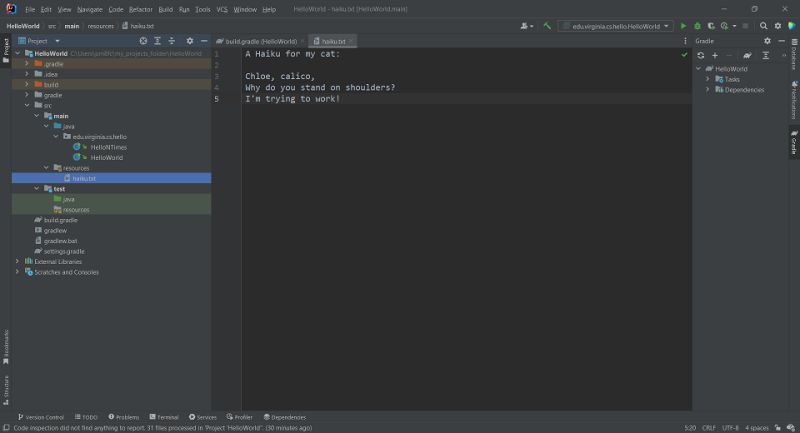Open the Refactor menu
800x433 pixels.
click(141, 9)
